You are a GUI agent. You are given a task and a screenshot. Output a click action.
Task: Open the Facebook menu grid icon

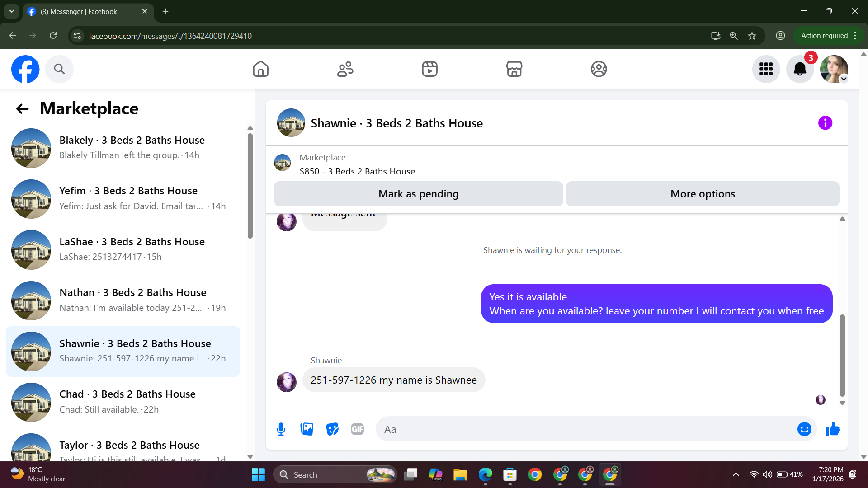click(766, 69)
